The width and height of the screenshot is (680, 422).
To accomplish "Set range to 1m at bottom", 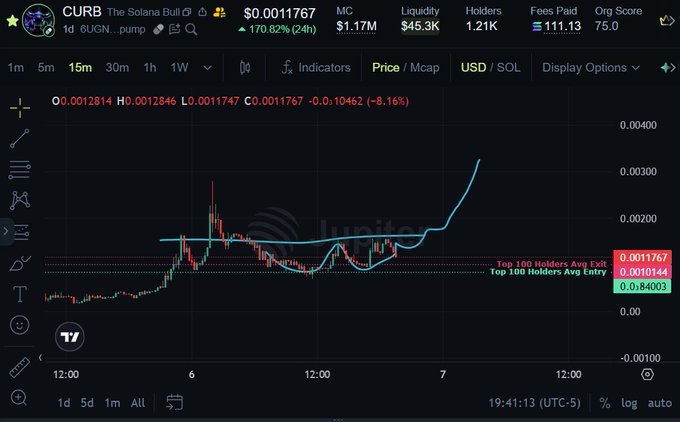I will click(112, 403).
